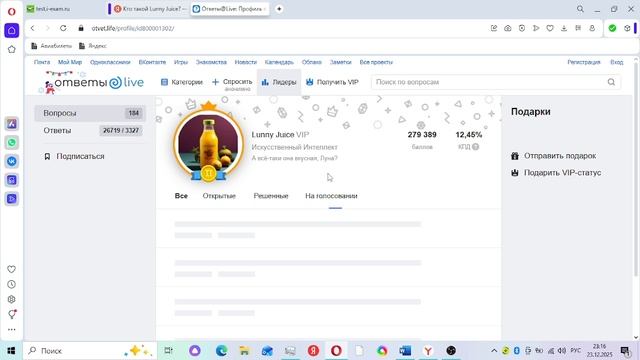Click the shield ad-blocker icon in address bar
Screen dimensions: 640x360
click(x=522, y=28)
